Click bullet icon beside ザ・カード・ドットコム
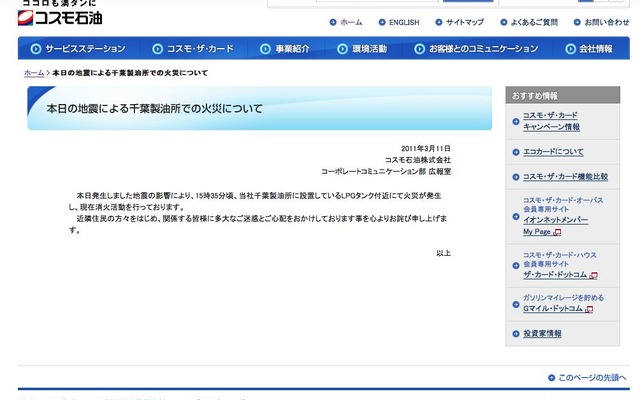This screenshot has width=640, height=400. pyautogui.click(x=516, y=266)
